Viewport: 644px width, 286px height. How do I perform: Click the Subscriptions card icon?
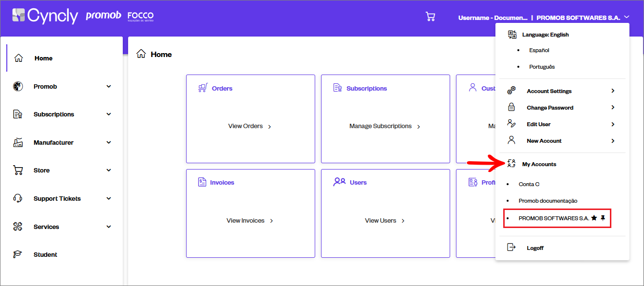[338, 88]
